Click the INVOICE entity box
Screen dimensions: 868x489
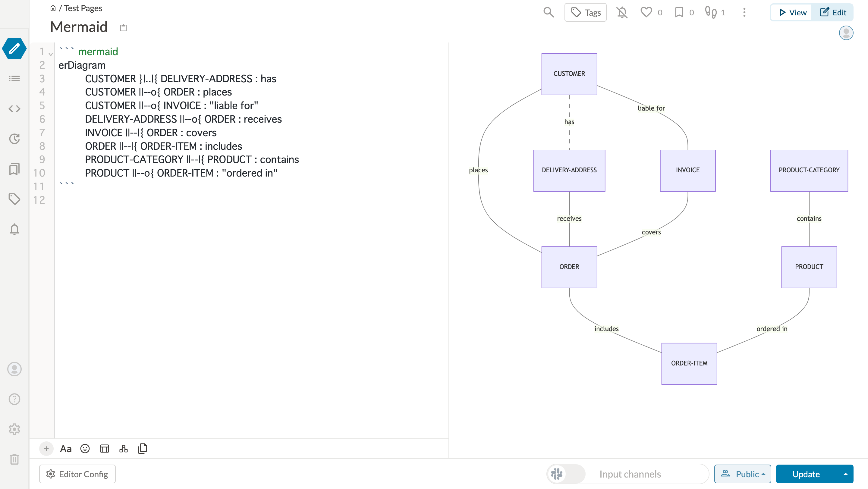tap(687, 171)
